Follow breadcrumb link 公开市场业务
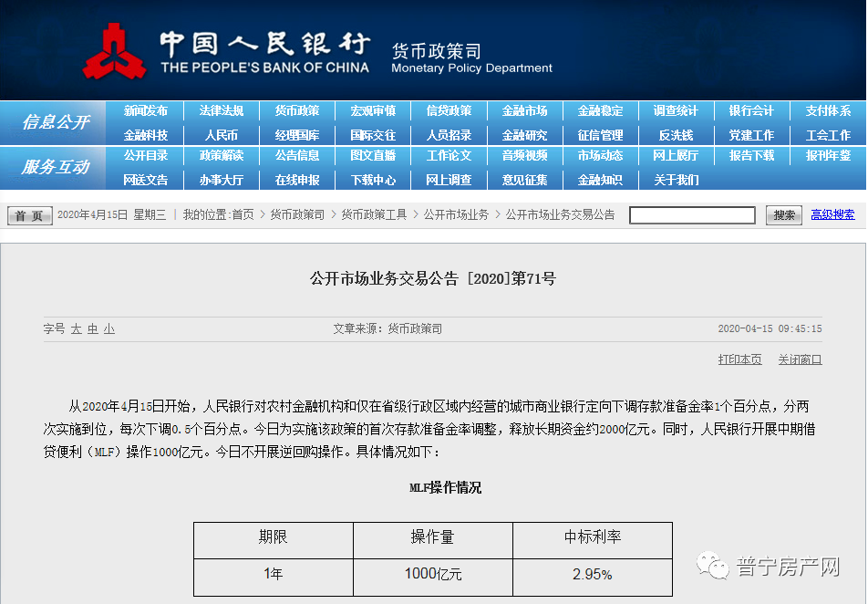Screen dimensions: 868x604 pos(457,215)
